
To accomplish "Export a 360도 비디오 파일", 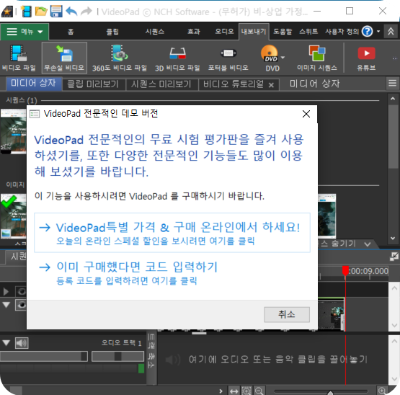I will pyautogui.click(x=119, y=58).
